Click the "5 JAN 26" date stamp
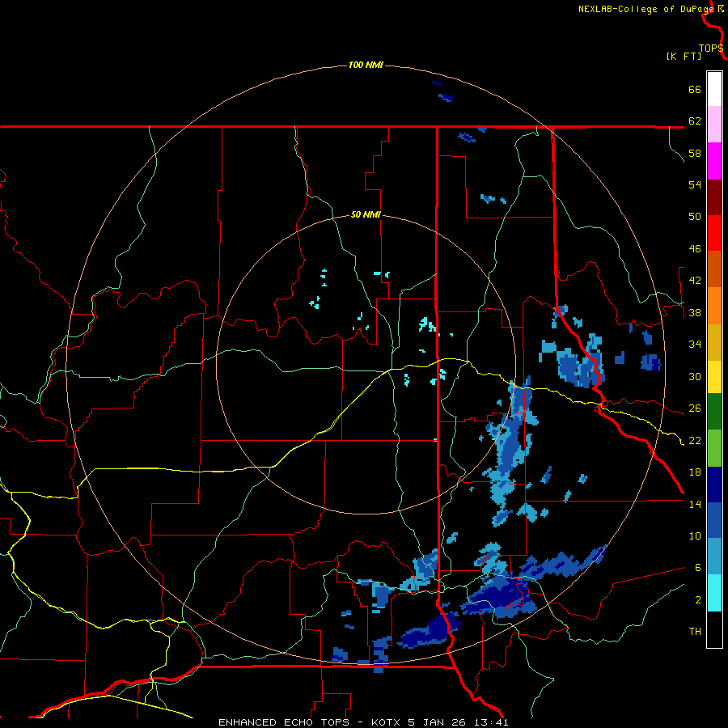Viewport: 728px width, 728px height. [x=438, y=722]
